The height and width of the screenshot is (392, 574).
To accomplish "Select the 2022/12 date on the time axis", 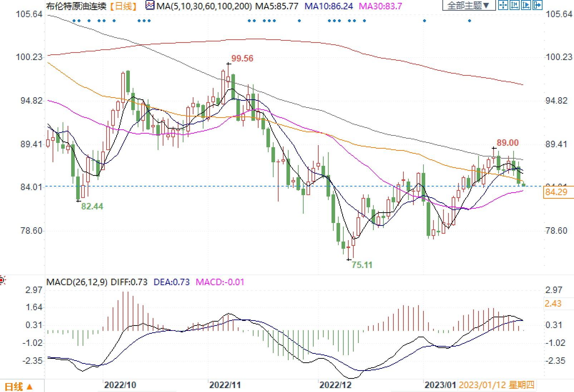I will 335,385.
